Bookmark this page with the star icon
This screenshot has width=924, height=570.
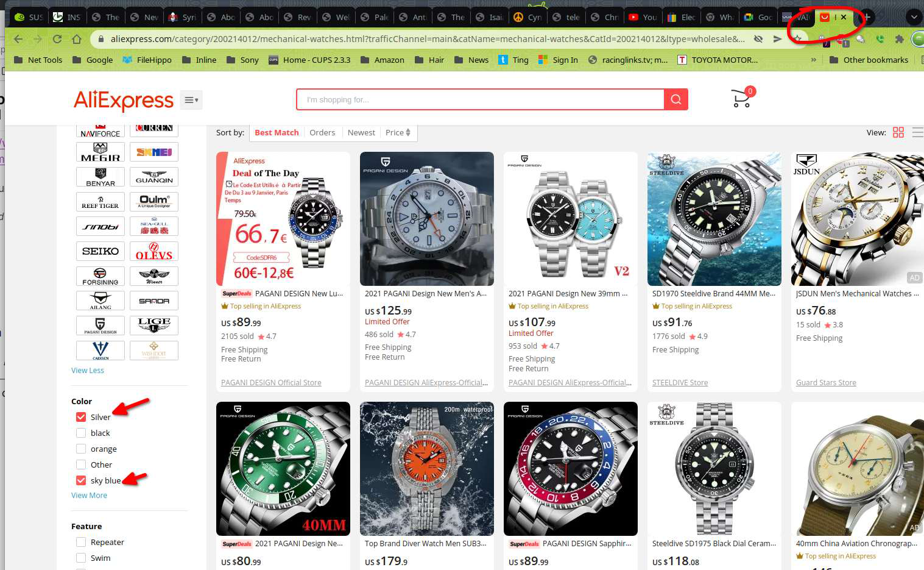(x=797, y=38)
